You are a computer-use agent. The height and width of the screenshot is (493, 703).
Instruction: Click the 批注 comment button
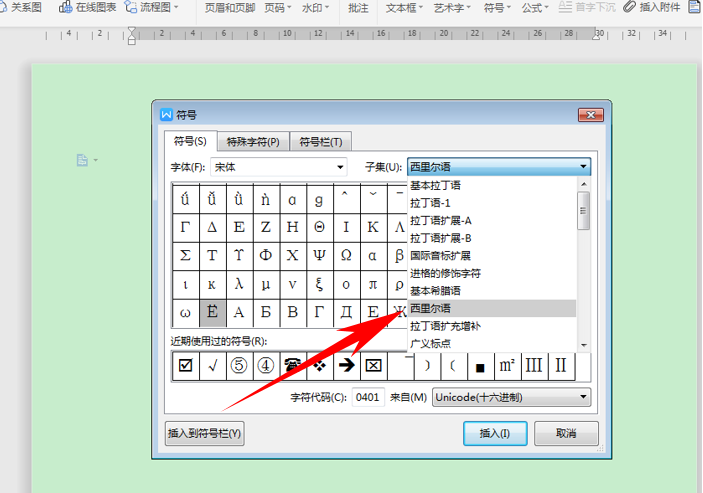(358, 8)
